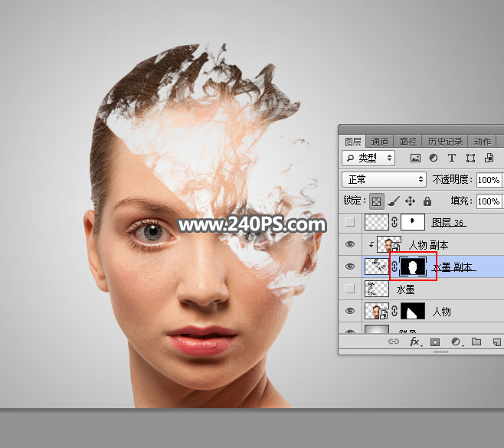Screen dimensions: 504x448
Task: Click the link layers icon at panel bottom
Action: (394, 342)
